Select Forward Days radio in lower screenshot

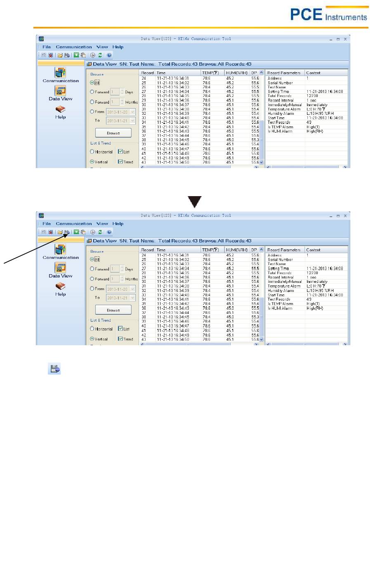(92, 269)
